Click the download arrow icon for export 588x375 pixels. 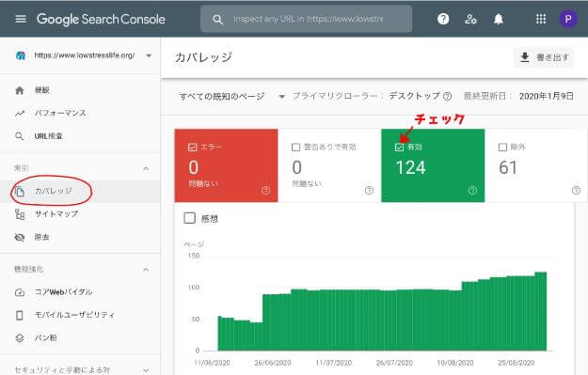525,57
